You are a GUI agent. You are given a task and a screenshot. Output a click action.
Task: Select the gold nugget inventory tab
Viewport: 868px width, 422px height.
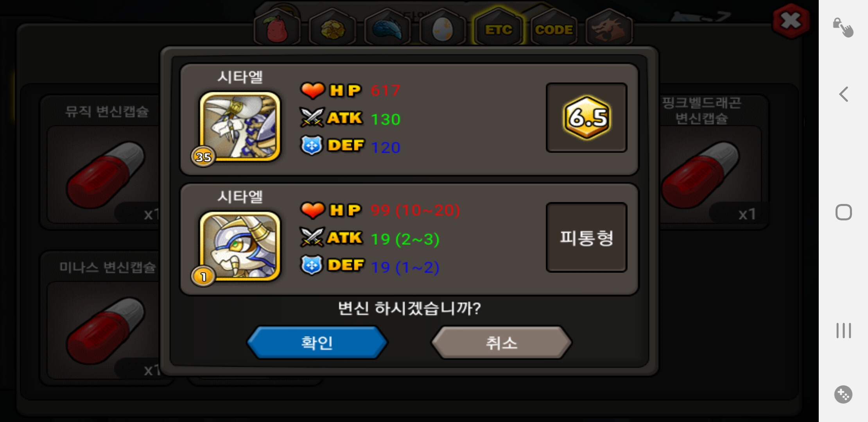[332, 27]
